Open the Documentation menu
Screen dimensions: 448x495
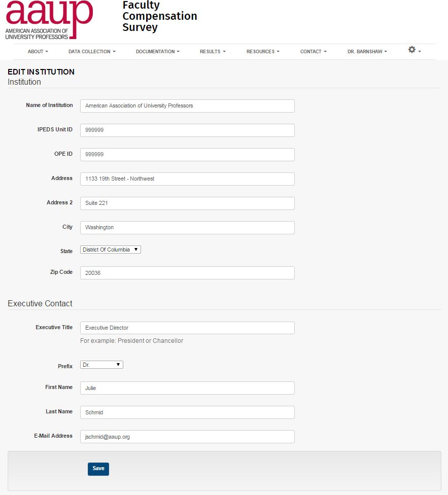pos(158,51)
